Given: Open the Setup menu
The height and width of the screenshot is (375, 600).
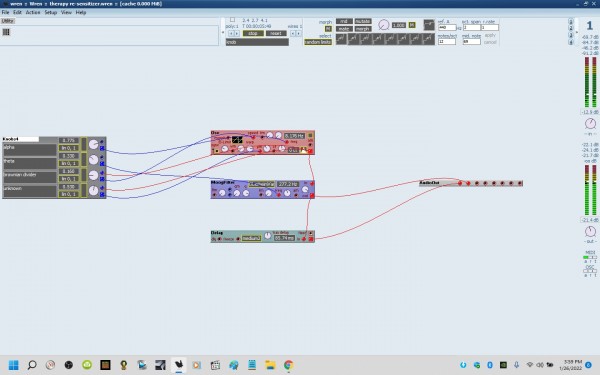Looking at the screenshot, I should (x=51, y=12).
